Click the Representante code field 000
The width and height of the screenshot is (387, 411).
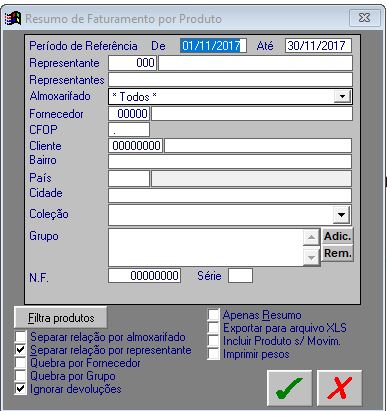pos(132,63)
